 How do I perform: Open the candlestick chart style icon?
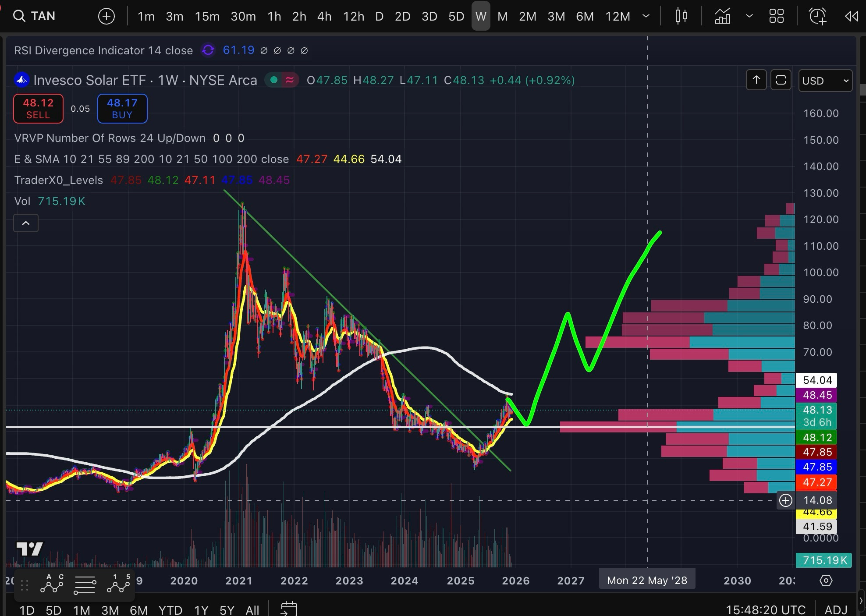681,16
